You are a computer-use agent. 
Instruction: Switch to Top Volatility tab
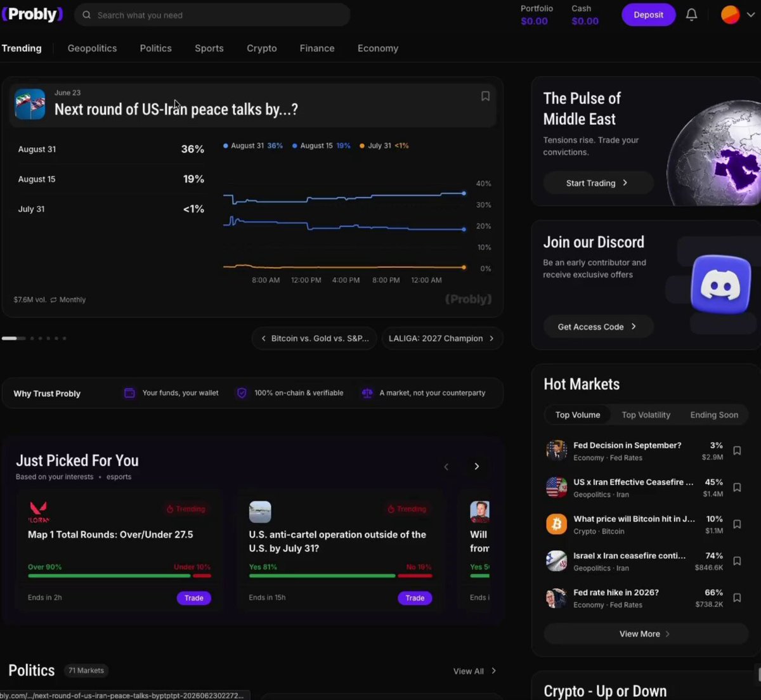646,415
